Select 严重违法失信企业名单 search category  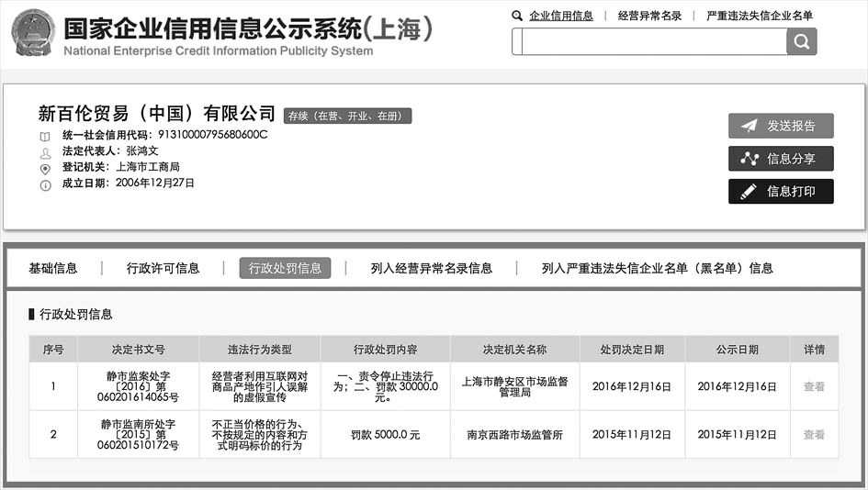point(759,16)
